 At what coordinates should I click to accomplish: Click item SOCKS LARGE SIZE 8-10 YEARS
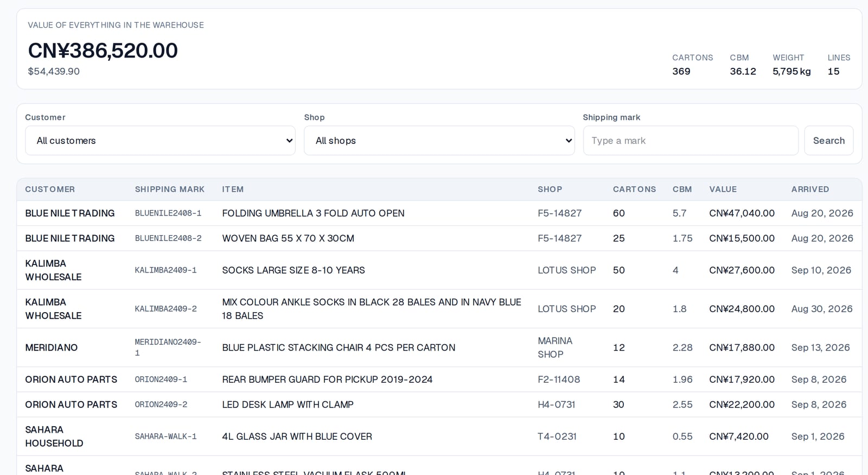(293, 270)
